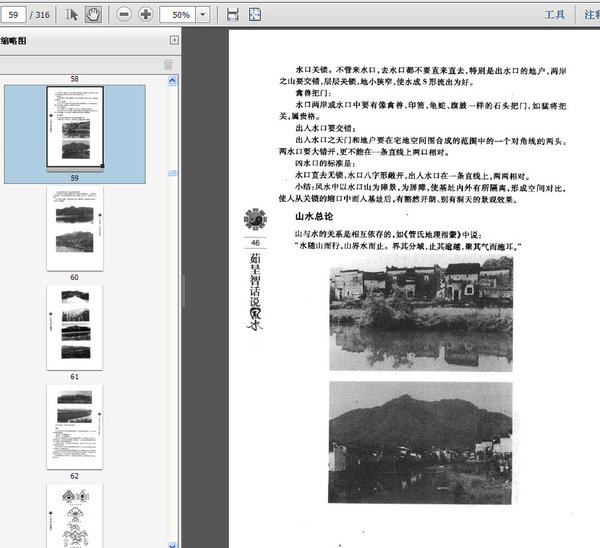Click the zoom out minus button
The image size is (600, 548).
click(x=123, y=15)
